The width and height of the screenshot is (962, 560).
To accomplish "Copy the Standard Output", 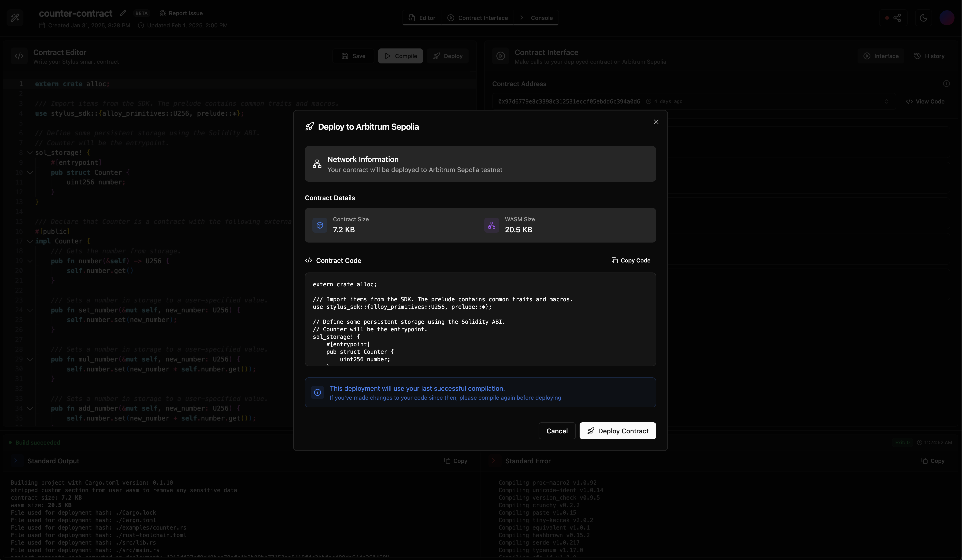I will click(x=455, y=461).
